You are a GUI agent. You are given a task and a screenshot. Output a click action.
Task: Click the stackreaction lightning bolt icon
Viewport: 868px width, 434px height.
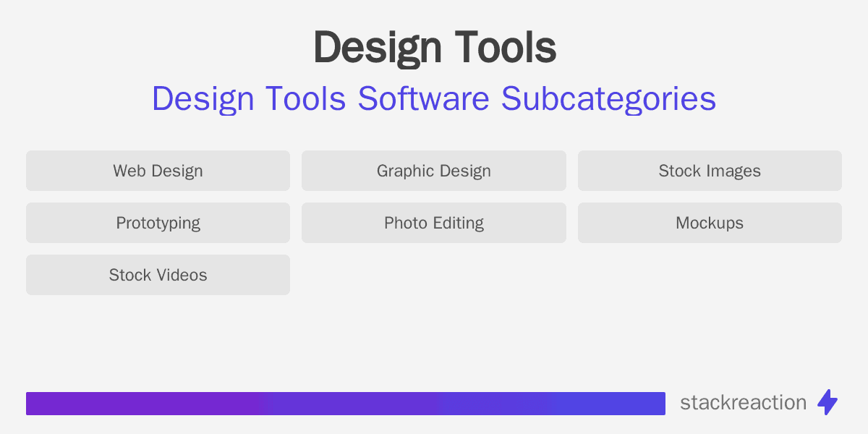[x=829, y=403]
